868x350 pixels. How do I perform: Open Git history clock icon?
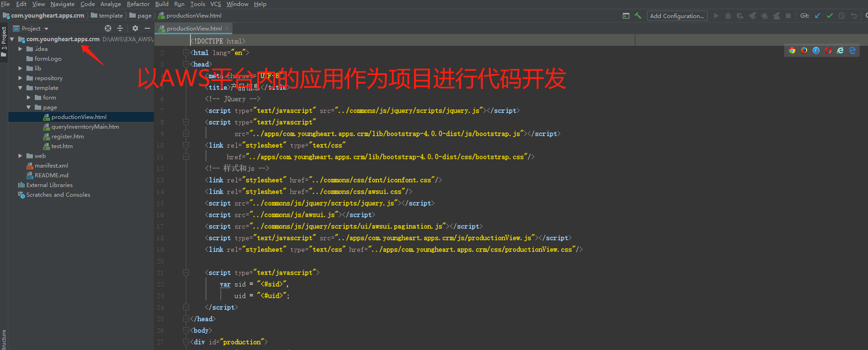coord(842,16)
